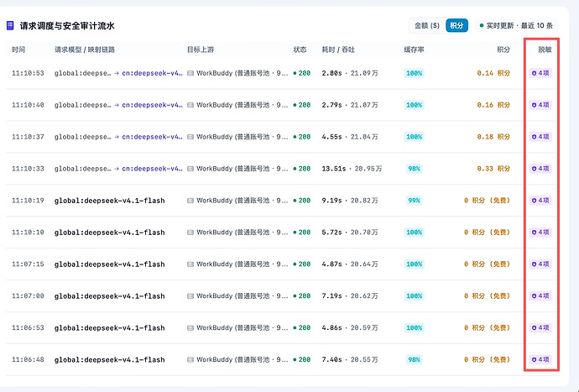Open the cn:deepseek-v4 mapped link at 11:10:53
The width and height of the screenshot is (579, 392).
152,73
